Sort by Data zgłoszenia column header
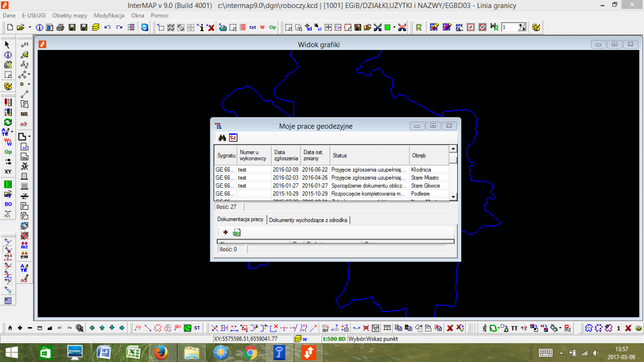 point(286,156)
